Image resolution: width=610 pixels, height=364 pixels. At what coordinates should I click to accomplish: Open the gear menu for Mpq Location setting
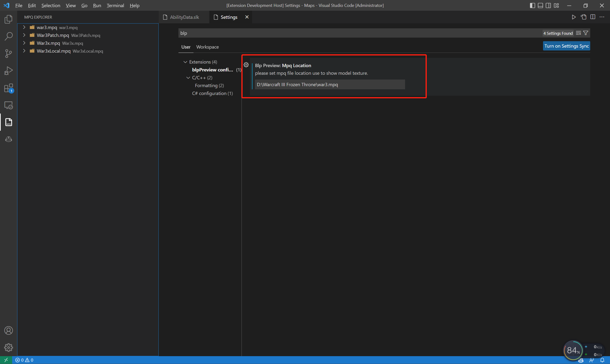point(246,65)
